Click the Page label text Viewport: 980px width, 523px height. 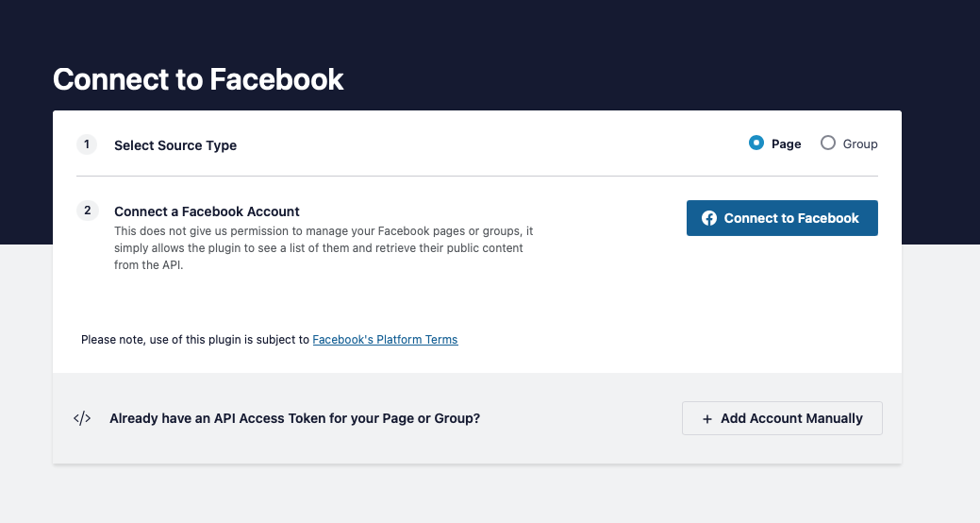(787, 144)
